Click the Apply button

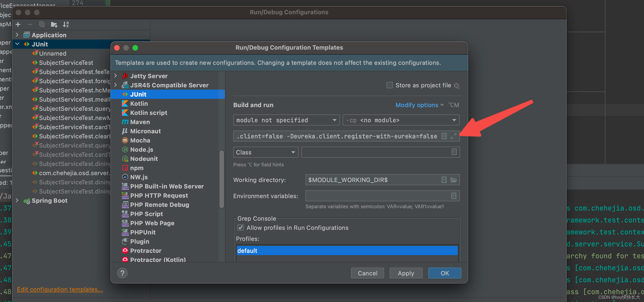[406, 273]
